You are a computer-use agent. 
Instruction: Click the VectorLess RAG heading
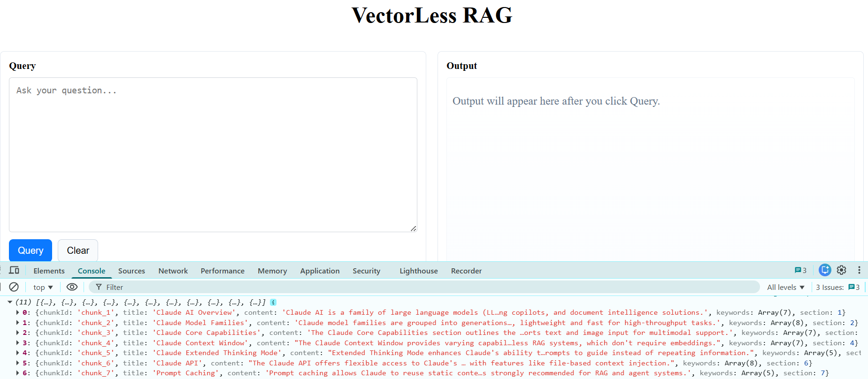(x=432, y=15)
